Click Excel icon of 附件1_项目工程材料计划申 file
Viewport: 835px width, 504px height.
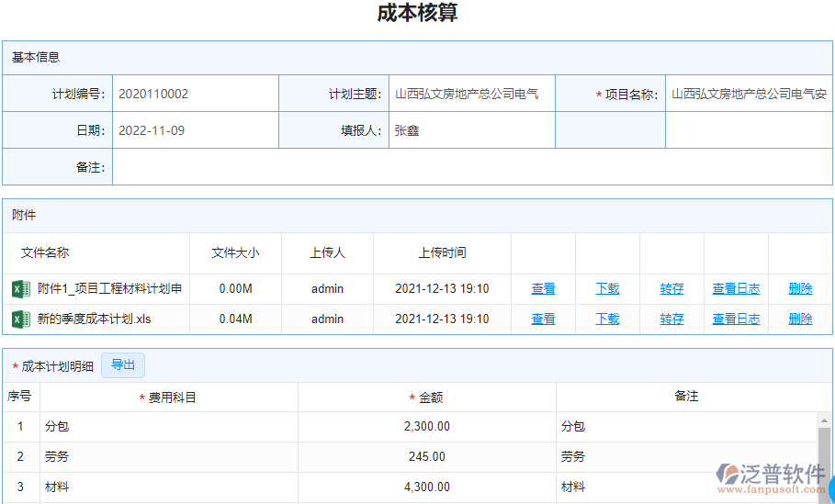tap(21, 289)
